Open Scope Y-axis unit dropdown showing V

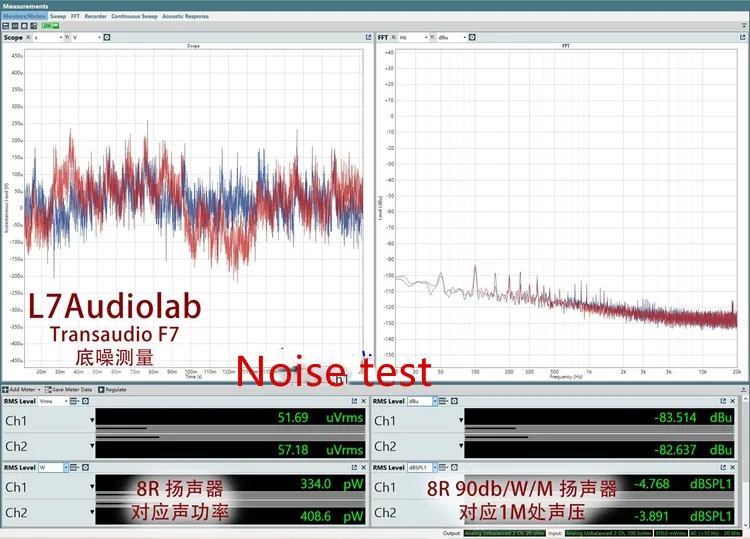tap(87, 37)
